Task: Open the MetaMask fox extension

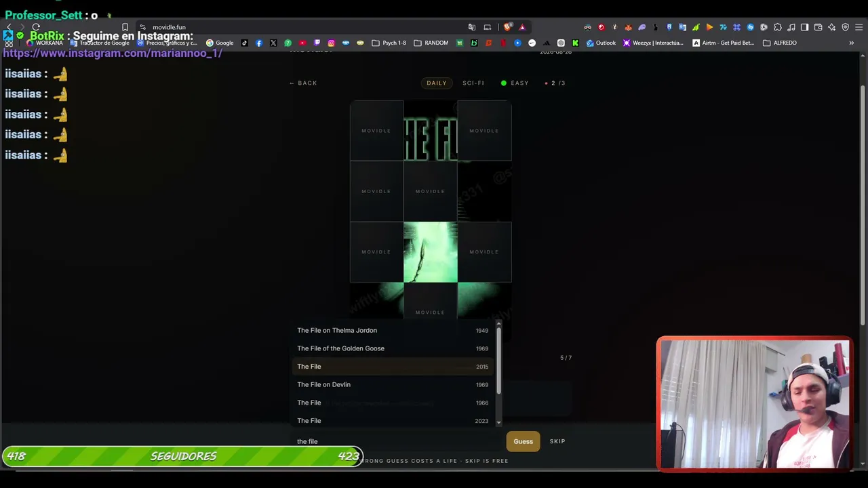Action: click(628, 27)
